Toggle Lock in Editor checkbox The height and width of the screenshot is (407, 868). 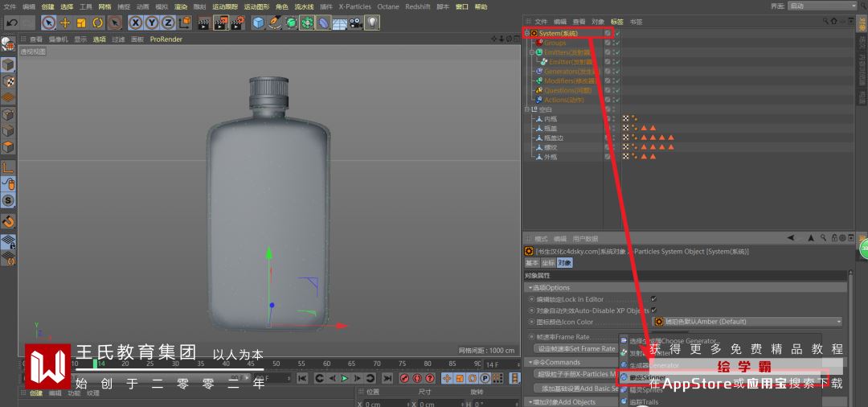pos(653,299)
